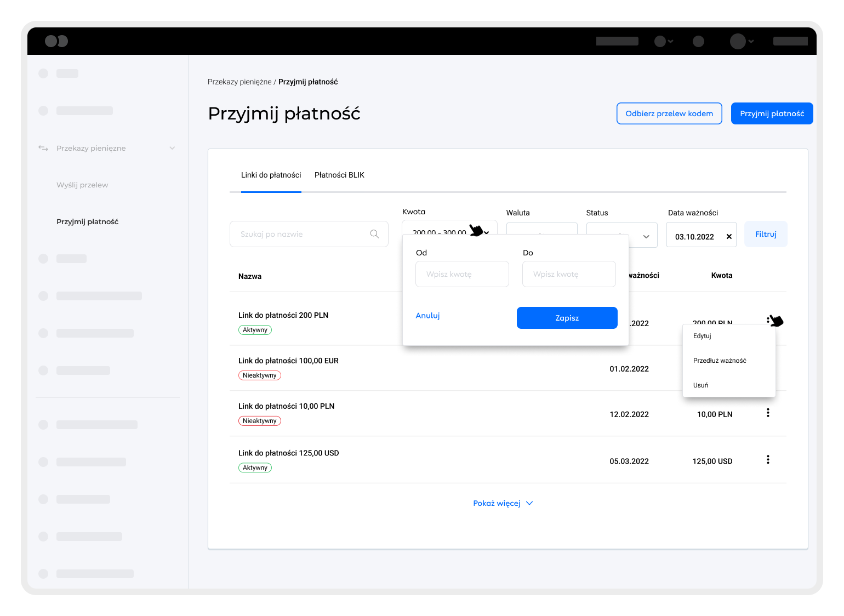Open three-dot menu for 125,00 USD link
This screenshot has height=616, width=844.
tap(768, 460)
